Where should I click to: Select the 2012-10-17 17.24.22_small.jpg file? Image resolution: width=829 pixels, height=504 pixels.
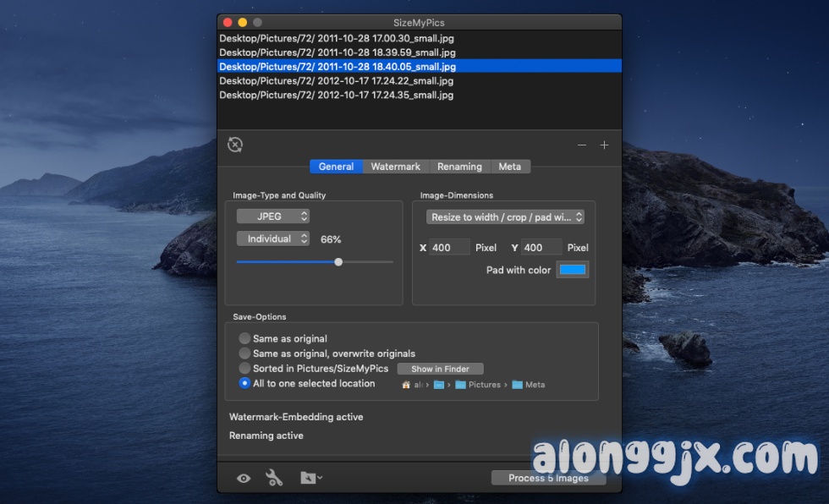pyautogui.click(x=338, y=80)
